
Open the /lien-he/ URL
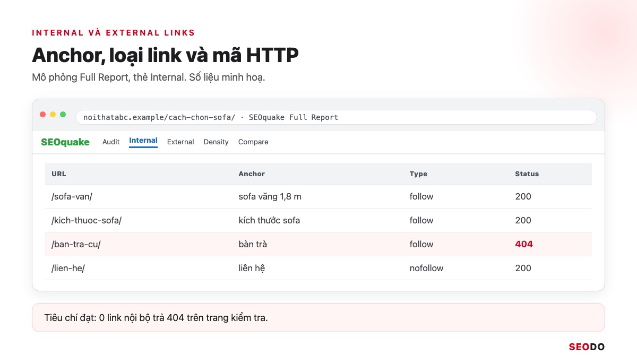[x=68, y=268]
